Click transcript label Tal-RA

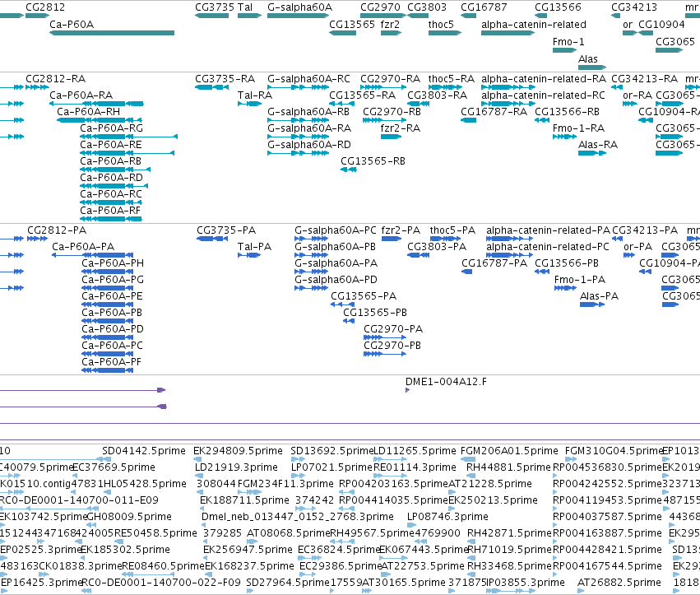[255, 95]
